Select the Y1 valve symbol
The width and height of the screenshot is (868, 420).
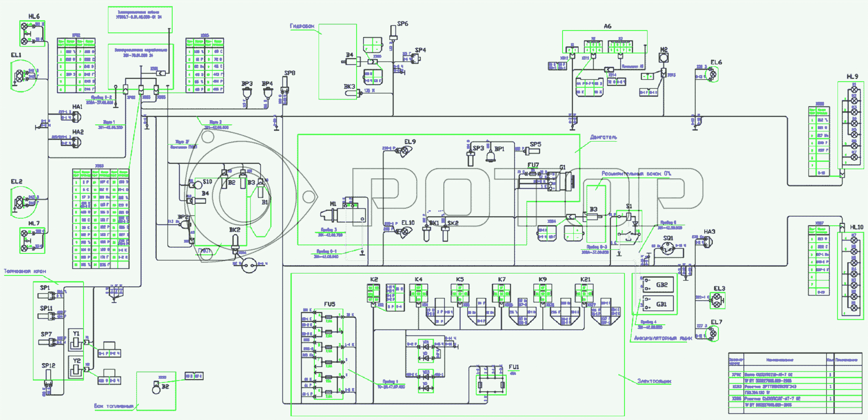(76, 341)
